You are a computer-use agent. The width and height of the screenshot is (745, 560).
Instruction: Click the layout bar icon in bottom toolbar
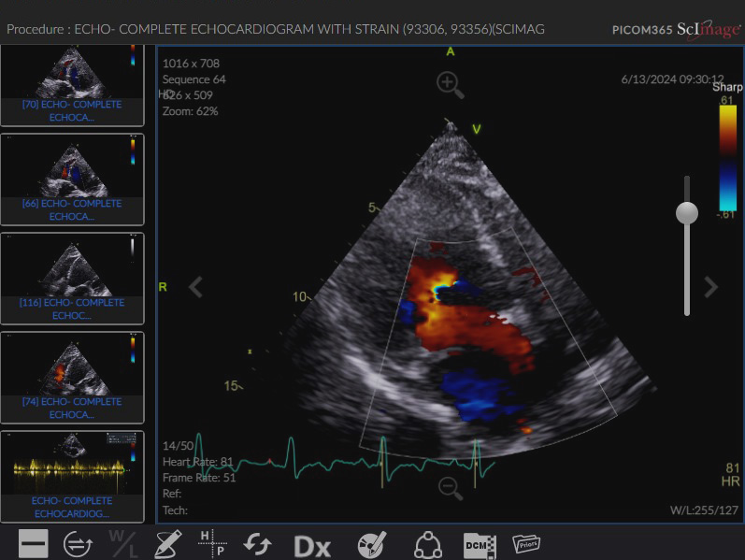point(33,543)
